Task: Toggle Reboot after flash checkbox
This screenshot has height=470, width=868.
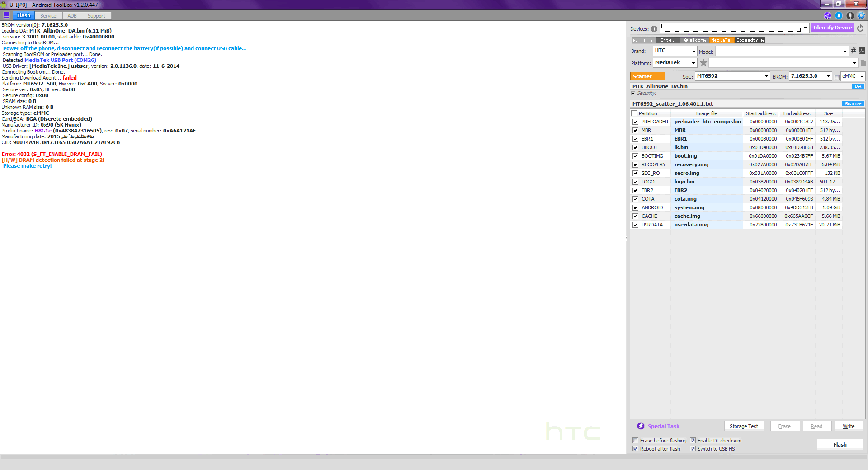Action: click(636, 449)
